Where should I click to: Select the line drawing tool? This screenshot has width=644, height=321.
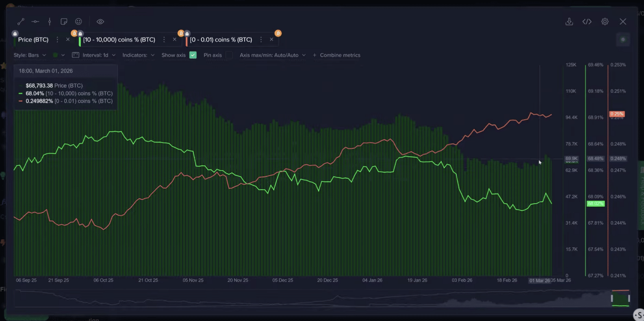pyautogui.click(x=21, y=22)
